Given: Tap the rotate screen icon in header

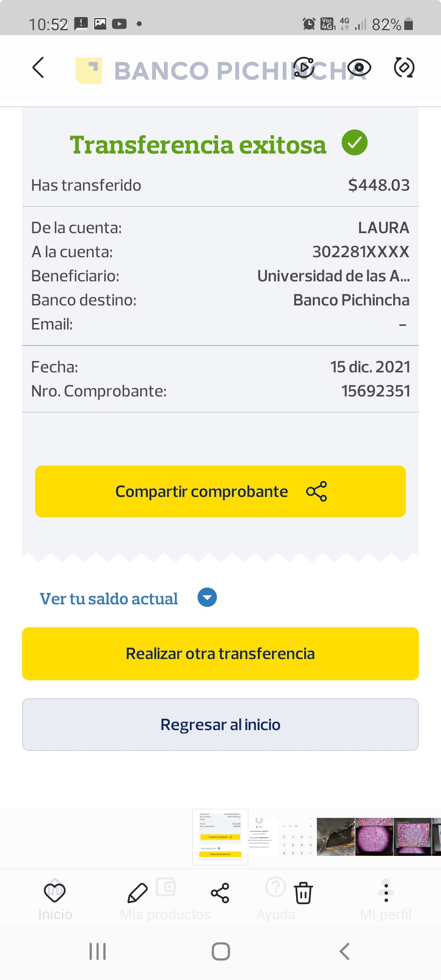Looking at the screenshot, I should tap(404, 67).
